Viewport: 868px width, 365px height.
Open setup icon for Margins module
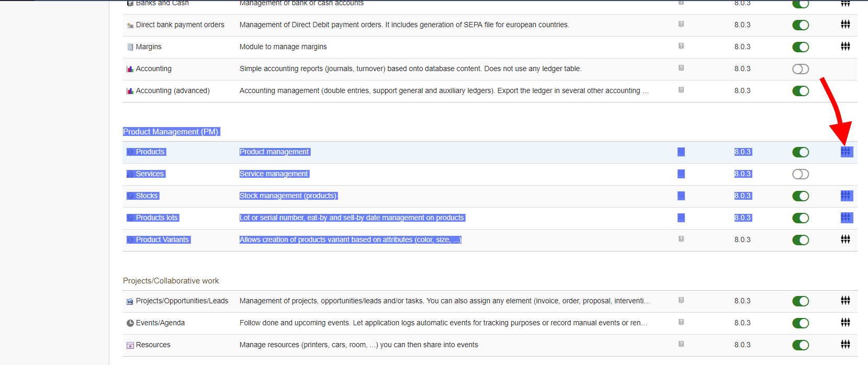click(846, 47)
